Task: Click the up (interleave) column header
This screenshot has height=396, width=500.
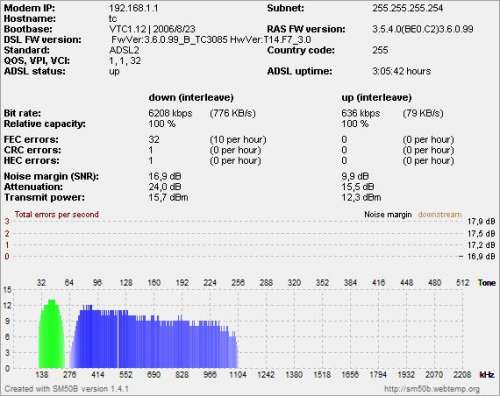Action: pyautogui.click(x=376, y=98)
